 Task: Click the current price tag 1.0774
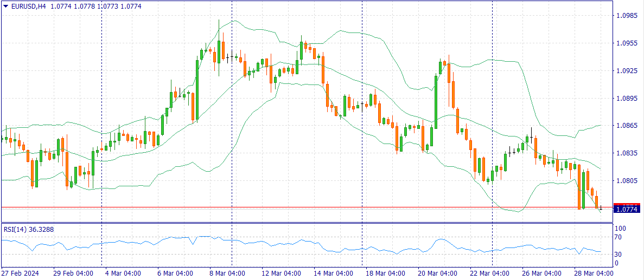(x=627, y=208)
